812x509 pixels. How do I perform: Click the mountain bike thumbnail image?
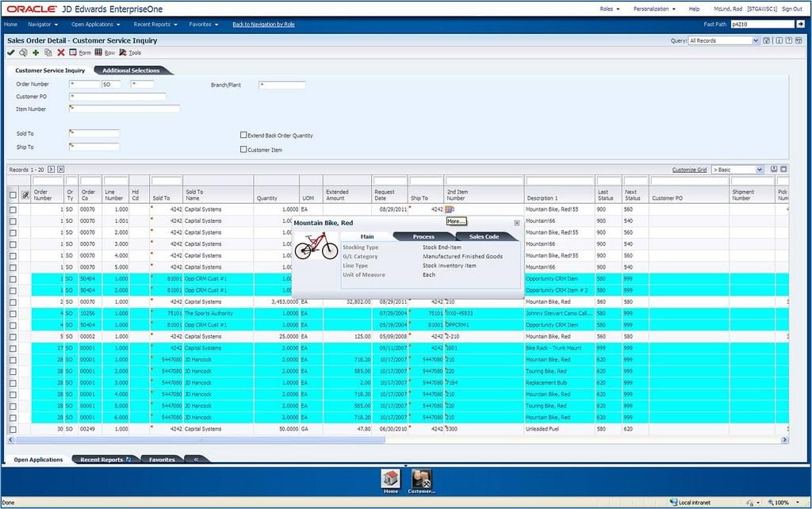point(316,246)
